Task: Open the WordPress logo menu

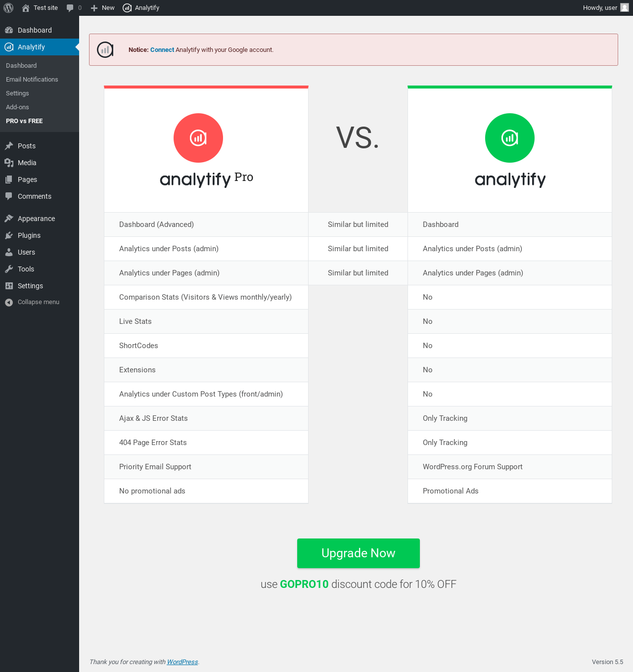Action: point(8,8)
